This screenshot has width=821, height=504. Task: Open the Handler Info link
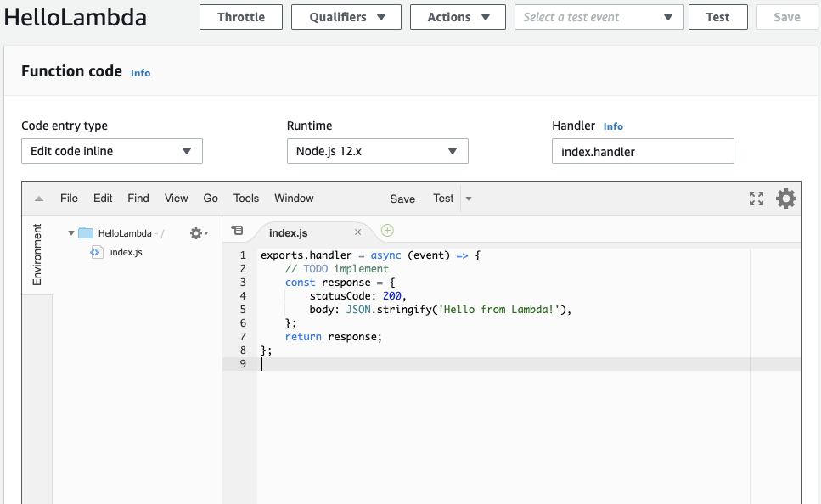[x=613, y=126]
